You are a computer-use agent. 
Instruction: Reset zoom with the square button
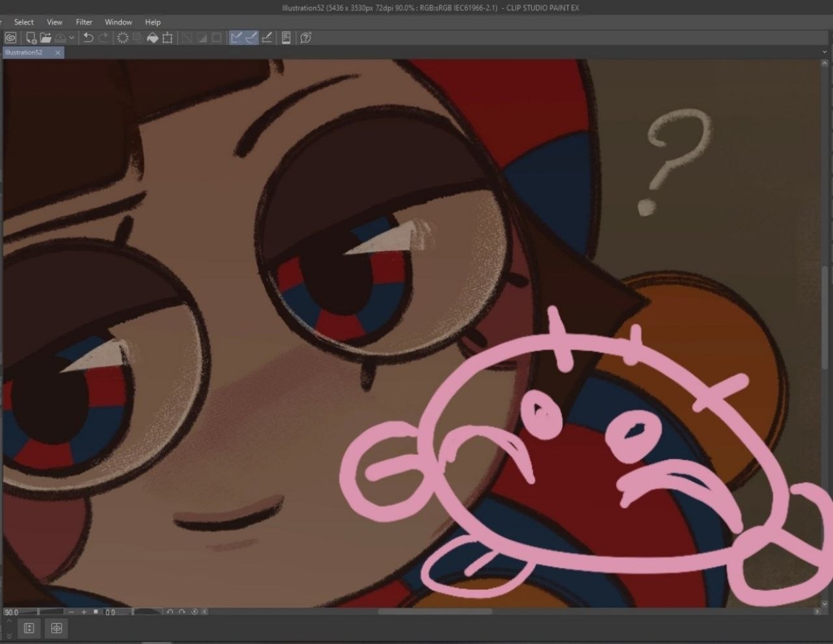click(x=96, y=612)
